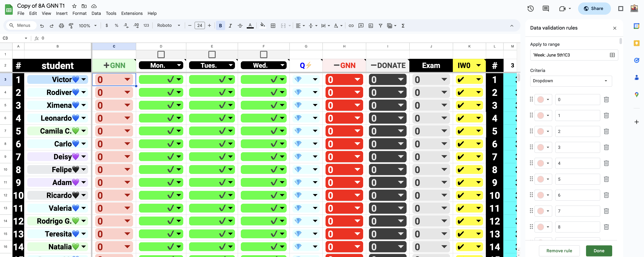Viewport: 644px width, 257px height.
Task: Open the Roboto font dropdown
Action: click(169, 26)
